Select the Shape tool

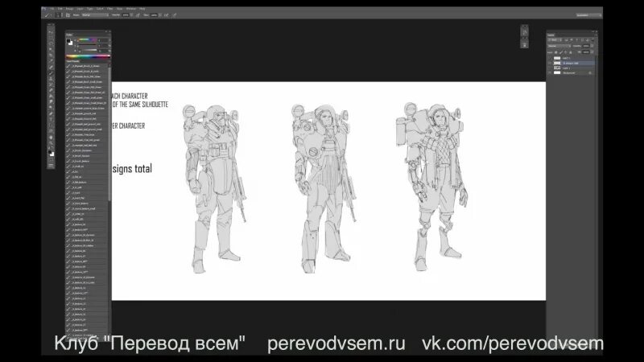51,130
